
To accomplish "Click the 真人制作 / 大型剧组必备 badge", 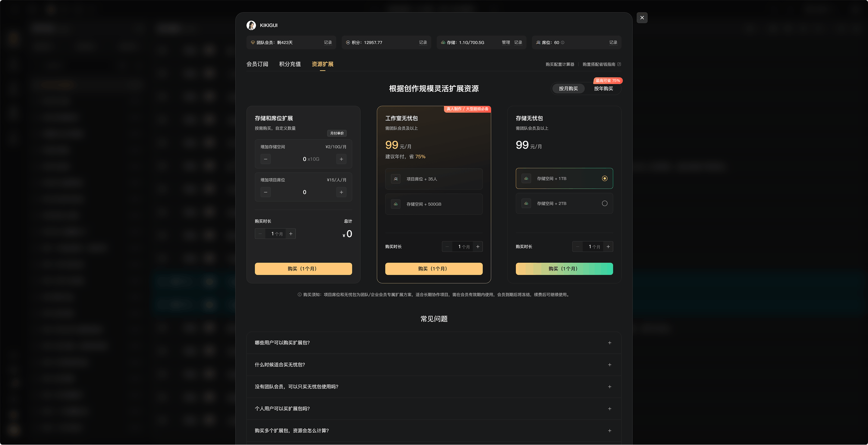I will pos(467,109).
